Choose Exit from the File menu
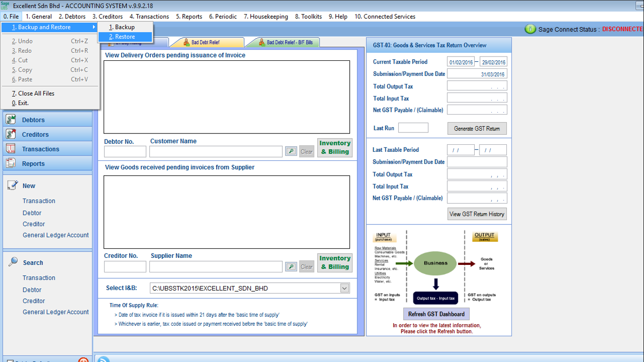This screenshot has height=362, width=644. pos(51,103)
